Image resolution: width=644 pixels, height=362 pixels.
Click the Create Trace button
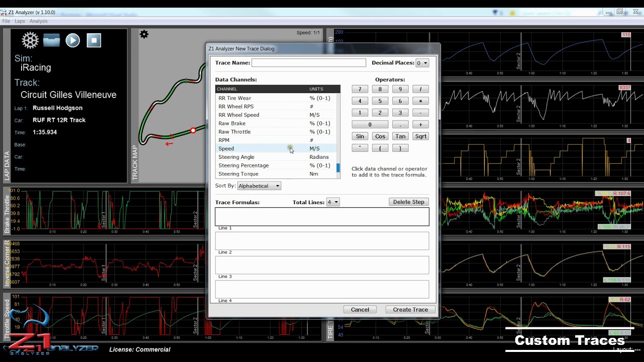tap(411, 310)
